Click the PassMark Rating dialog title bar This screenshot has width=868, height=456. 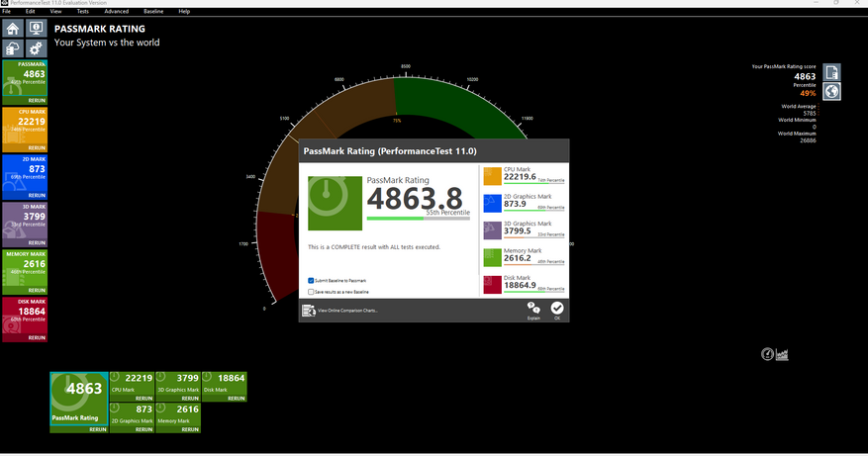pos(434,151)
